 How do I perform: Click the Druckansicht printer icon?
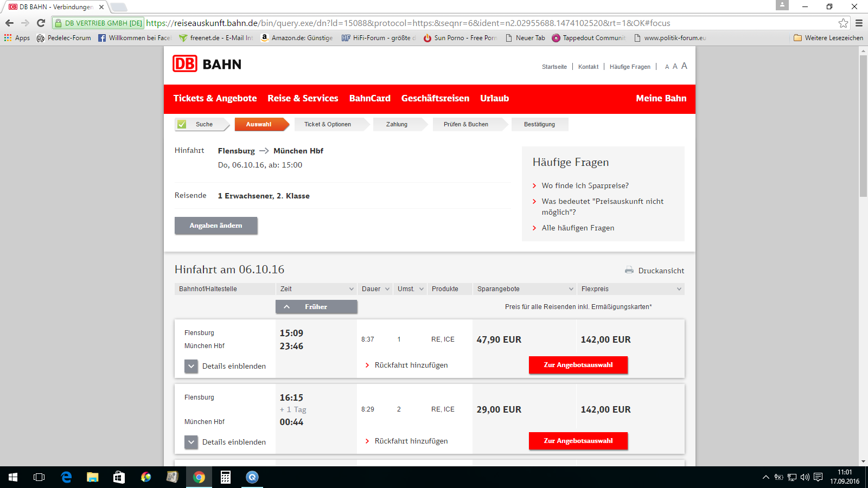(x=629, y=270)
